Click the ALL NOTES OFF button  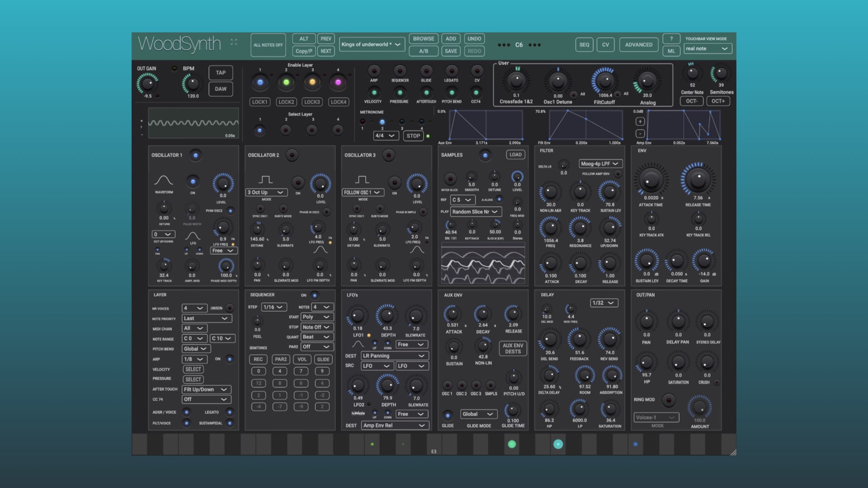coord(268,45)
